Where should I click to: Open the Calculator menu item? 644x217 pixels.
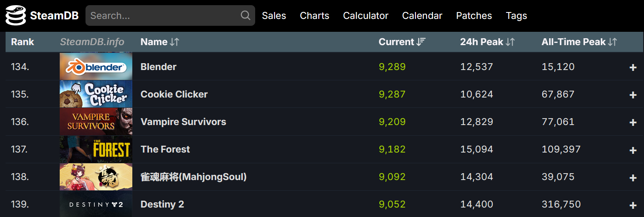(366, 15)
